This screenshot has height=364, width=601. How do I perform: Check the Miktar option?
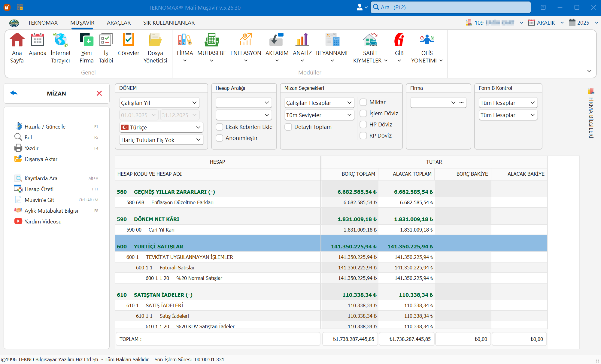363,102
